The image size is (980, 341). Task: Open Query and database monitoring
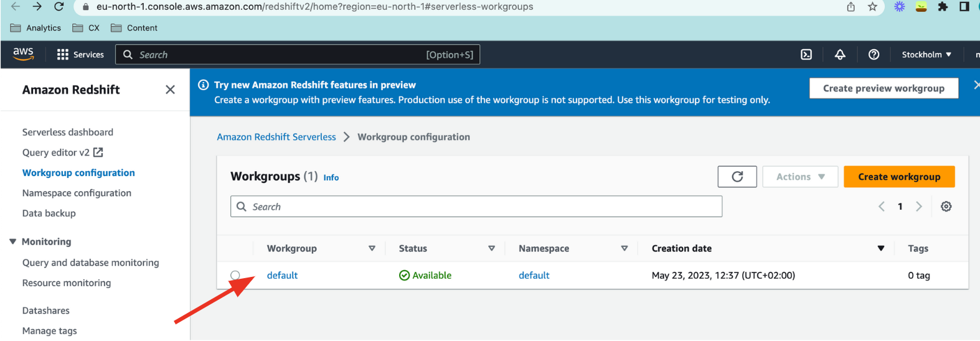91,263
